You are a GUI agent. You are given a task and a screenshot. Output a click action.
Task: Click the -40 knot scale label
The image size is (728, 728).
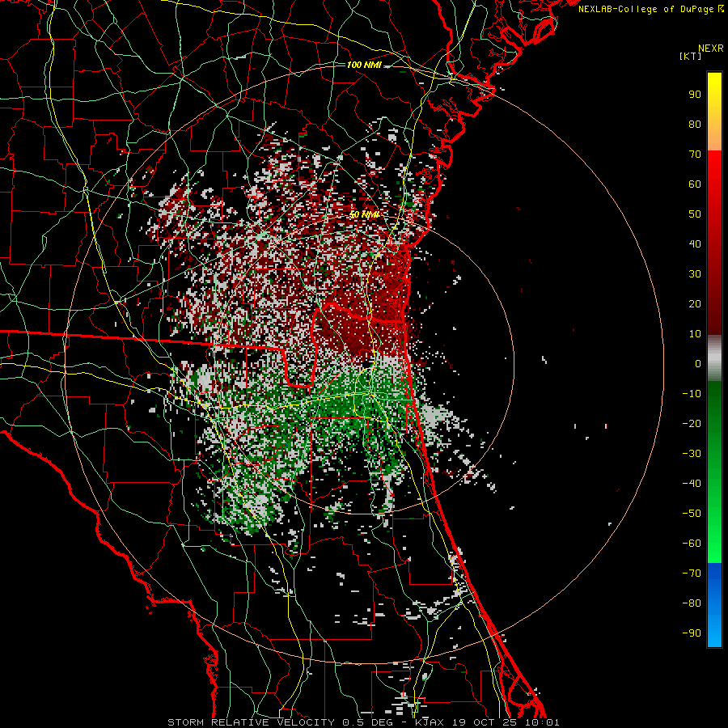coord(692,484)
